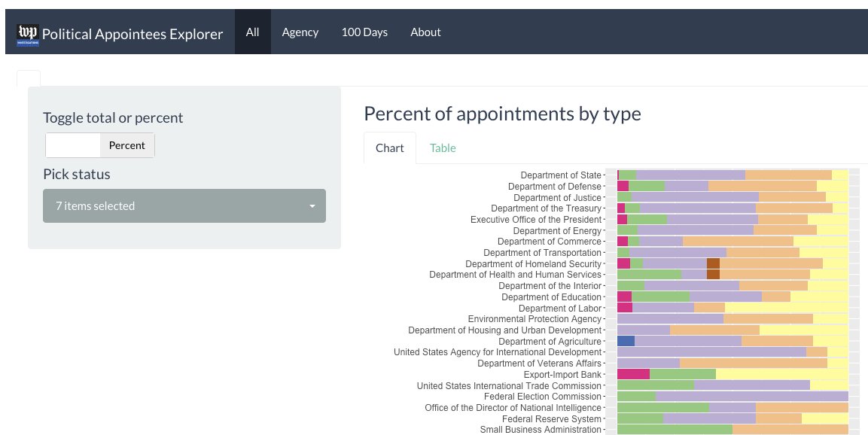Click blue segment in Department of Agriculture bar
The height and width of the screenshot is (435, 868).
pyautogui.click(x=626, y=341)
